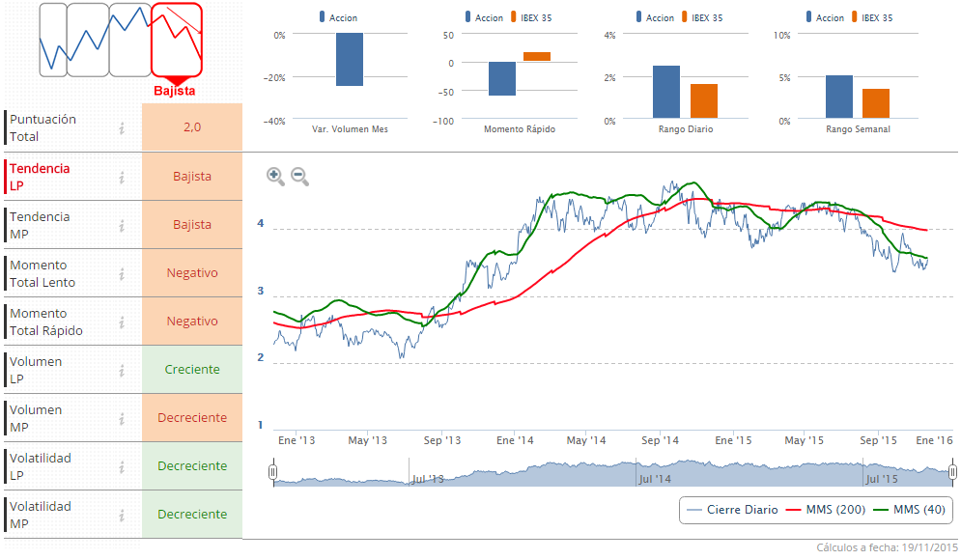Image resolution: width=961 pixels, height=560 pixels.
Task: Click the Volumen MP Decreciente cell
Action: pos(191,418)
